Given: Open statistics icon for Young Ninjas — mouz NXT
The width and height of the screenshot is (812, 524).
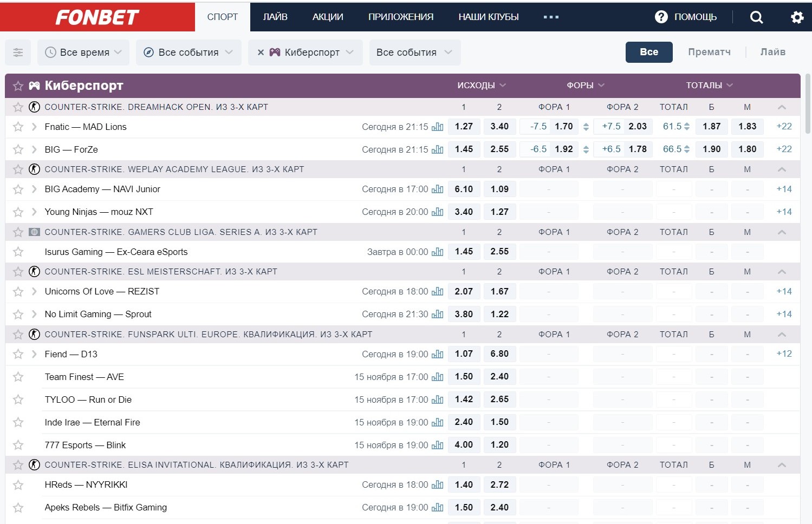Looking at the screenshot, I should (x=438, y=212).
